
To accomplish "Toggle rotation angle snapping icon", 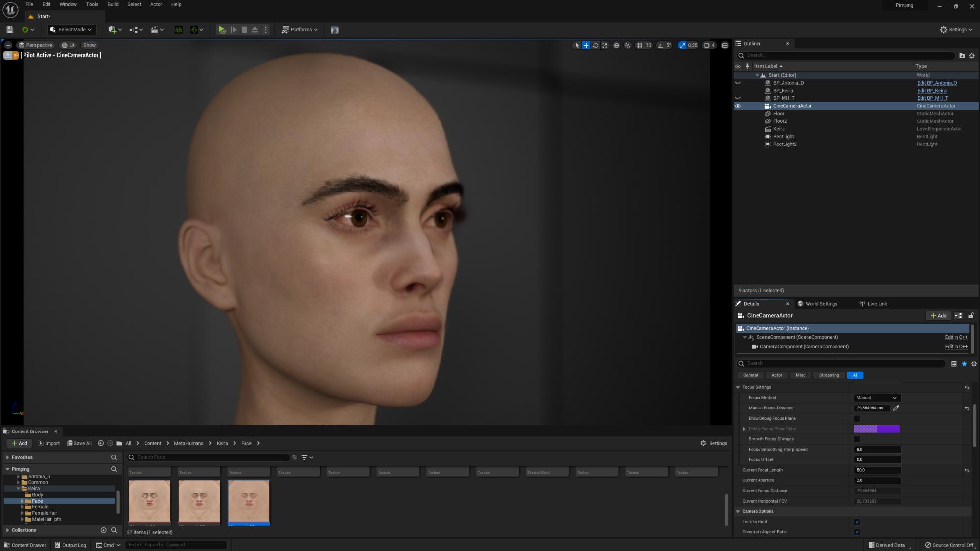I will point(660,45).
